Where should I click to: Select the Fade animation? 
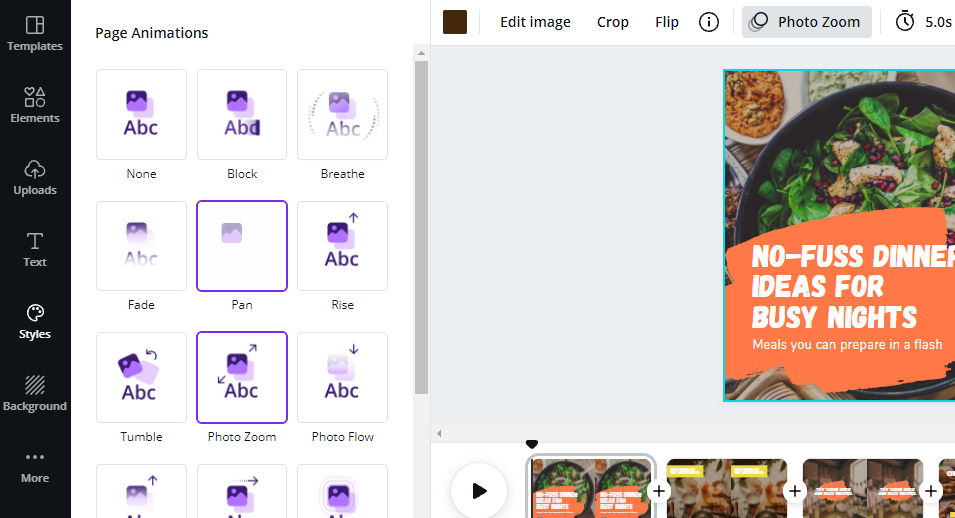141,246
